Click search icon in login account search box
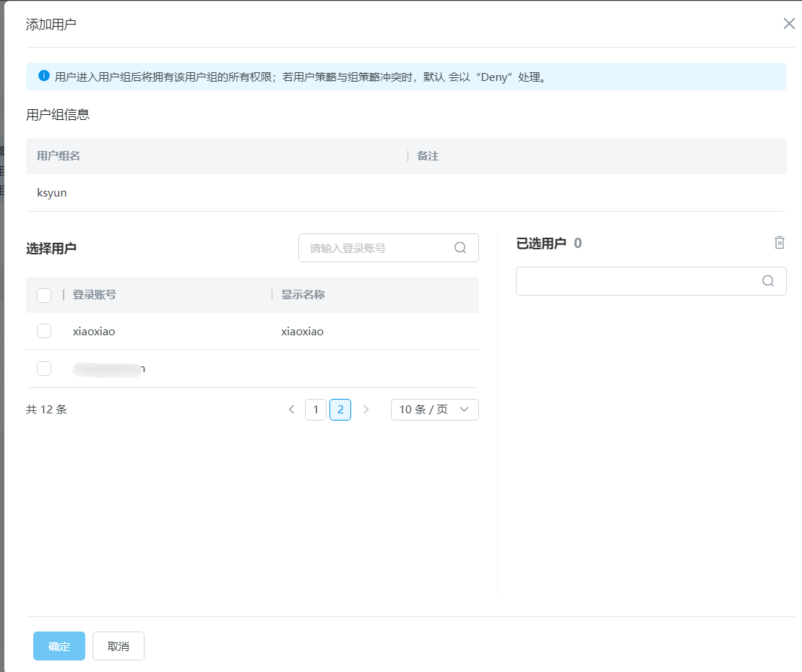Image resolution: width=802 pixels, height=672 pixels. pos(460,248)
